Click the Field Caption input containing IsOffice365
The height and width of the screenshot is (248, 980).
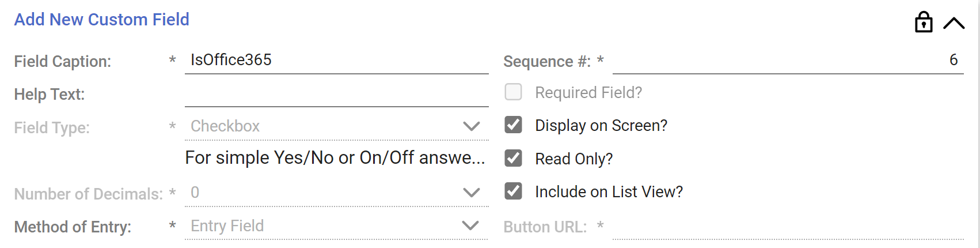pos(336,60)
